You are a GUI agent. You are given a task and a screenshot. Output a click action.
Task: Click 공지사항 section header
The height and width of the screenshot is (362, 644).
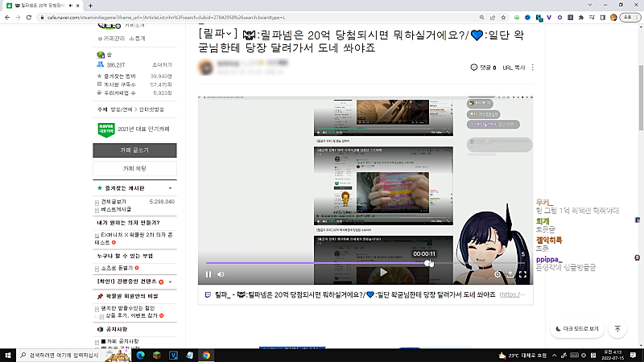(x=117, y=329)
